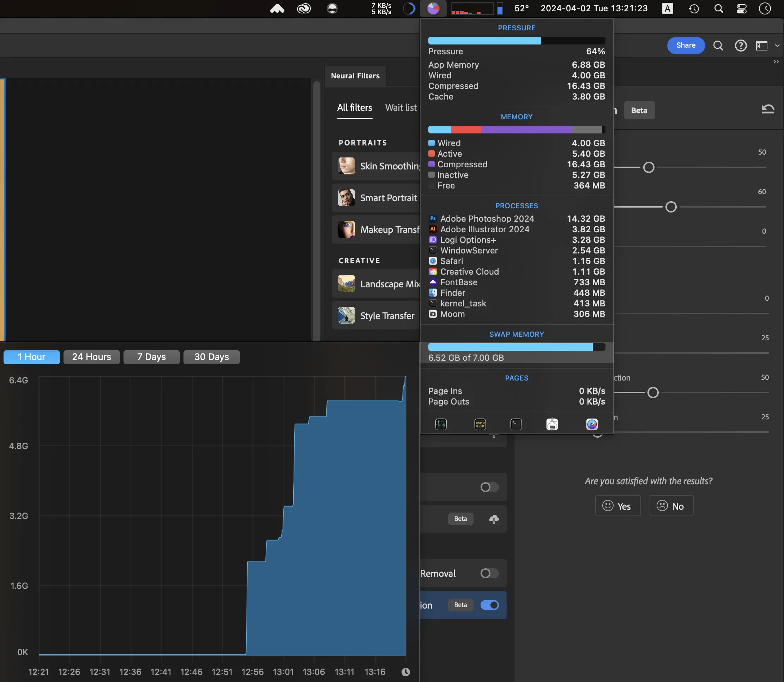
Task: Click the Photoshop search magnifier icon beside Share
Action: click(x=718, y=46)
